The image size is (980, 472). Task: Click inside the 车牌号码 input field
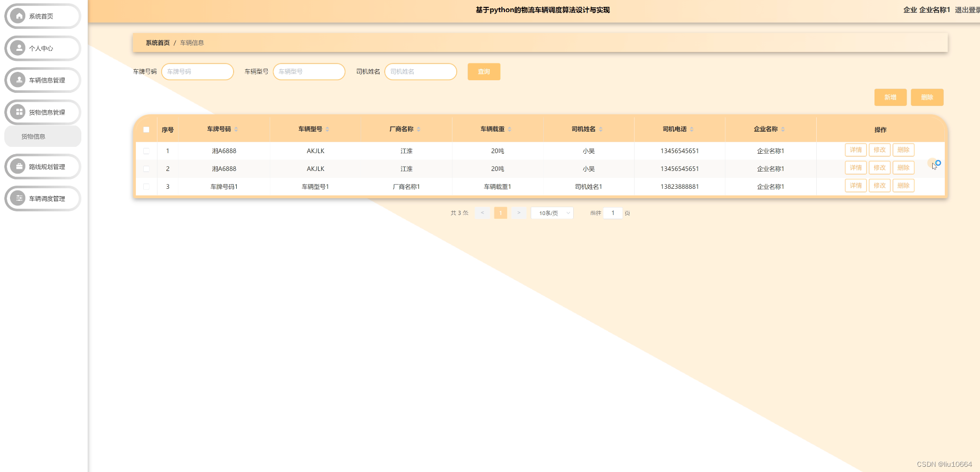(x=197, y=71)
